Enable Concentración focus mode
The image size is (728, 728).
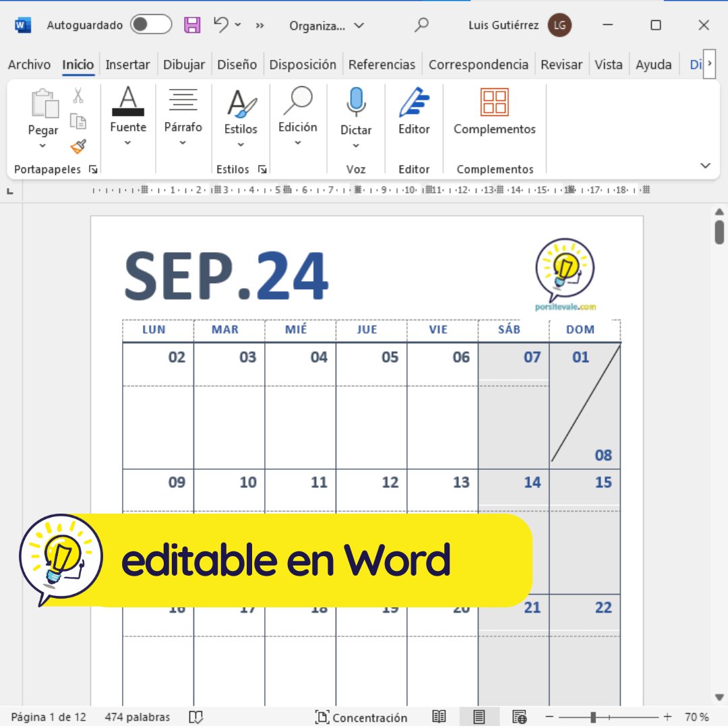pos(361,717)
